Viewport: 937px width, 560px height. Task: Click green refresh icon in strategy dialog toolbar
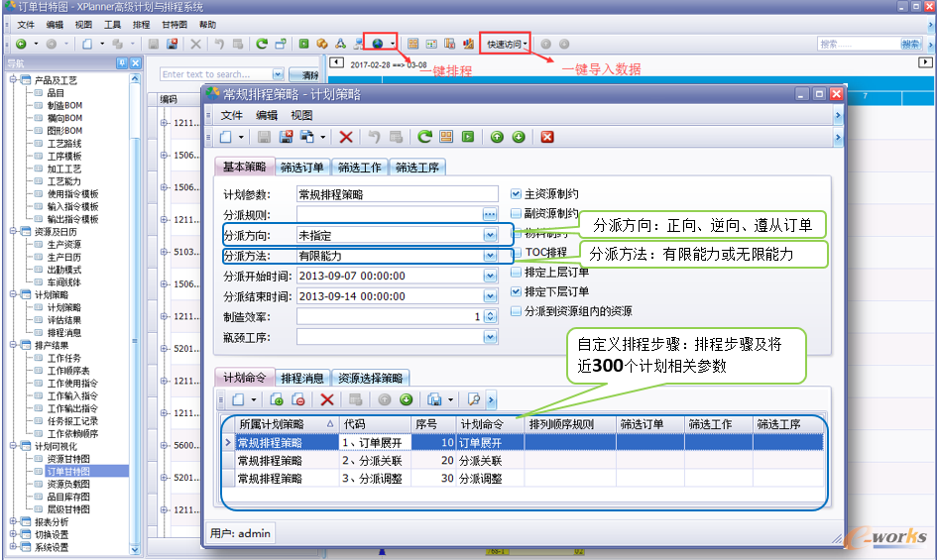click(424, 137)
